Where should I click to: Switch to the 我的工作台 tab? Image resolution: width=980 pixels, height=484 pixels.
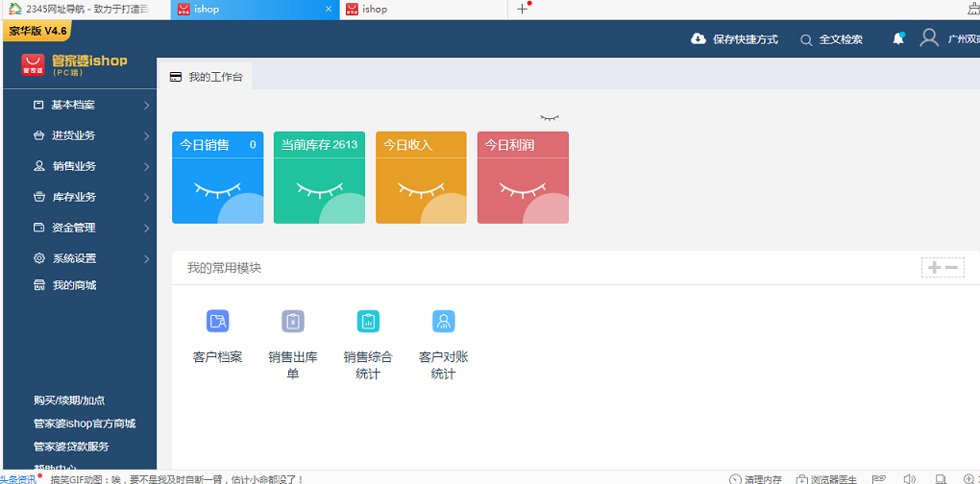click(208, 77)
